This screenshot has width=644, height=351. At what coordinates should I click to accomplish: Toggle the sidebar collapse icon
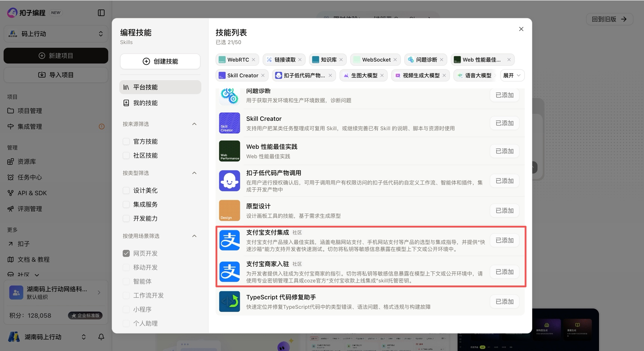point(101,13)
